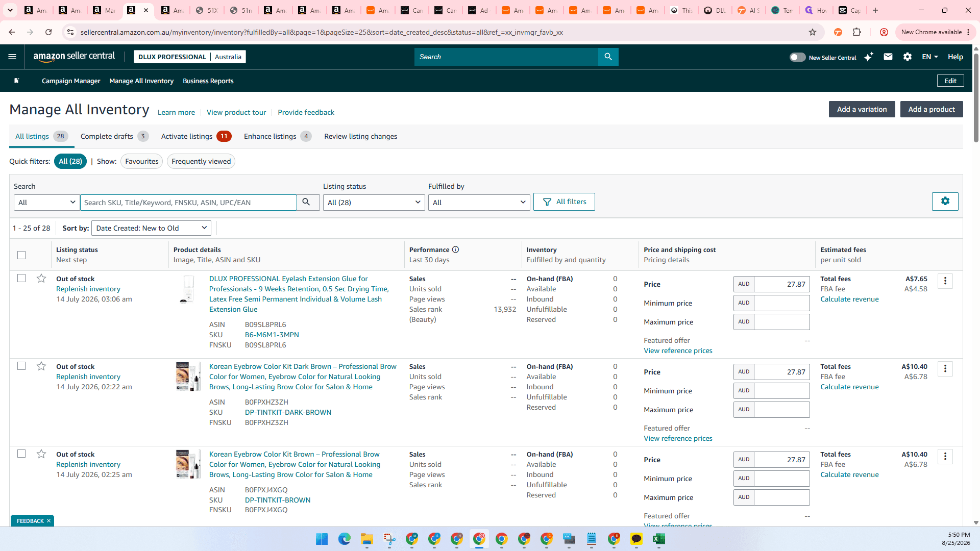Open the Sort by Date Created dropdown

tap(151, 228)
